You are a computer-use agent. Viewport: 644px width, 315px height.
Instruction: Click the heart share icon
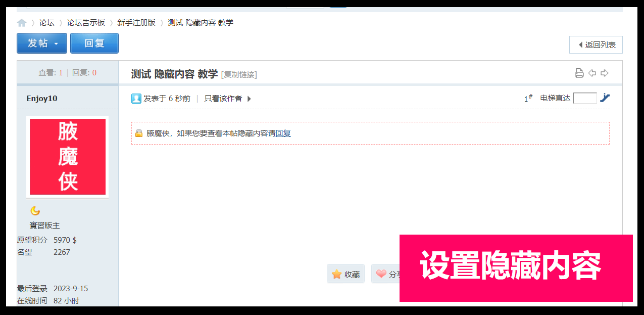pos(381,274)
